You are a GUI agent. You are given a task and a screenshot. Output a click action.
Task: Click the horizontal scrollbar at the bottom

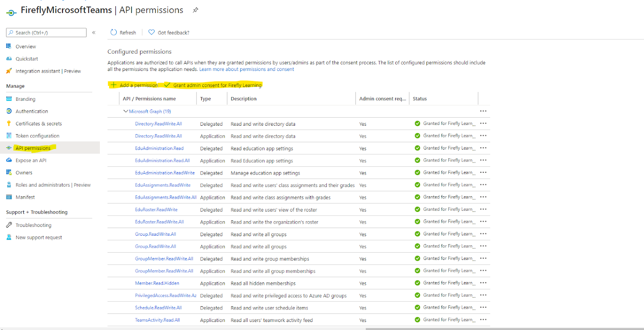click(x=505, y=328)
